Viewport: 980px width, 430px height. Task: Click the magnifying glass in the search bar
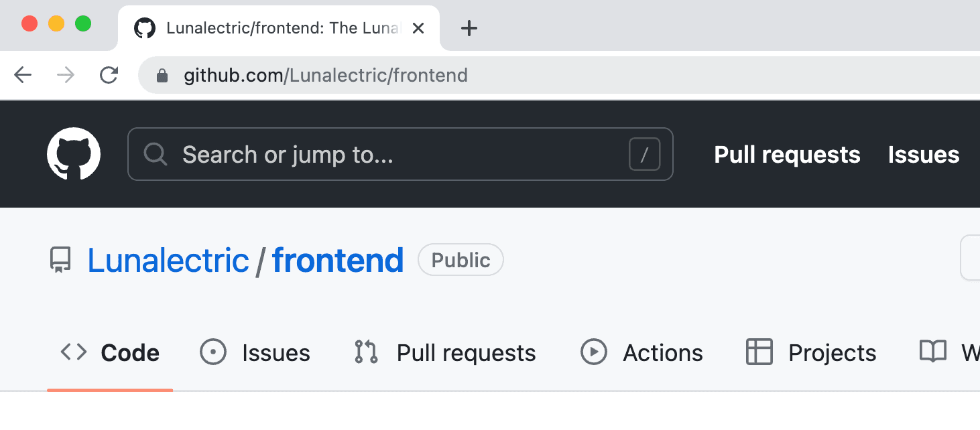point(156,154)
